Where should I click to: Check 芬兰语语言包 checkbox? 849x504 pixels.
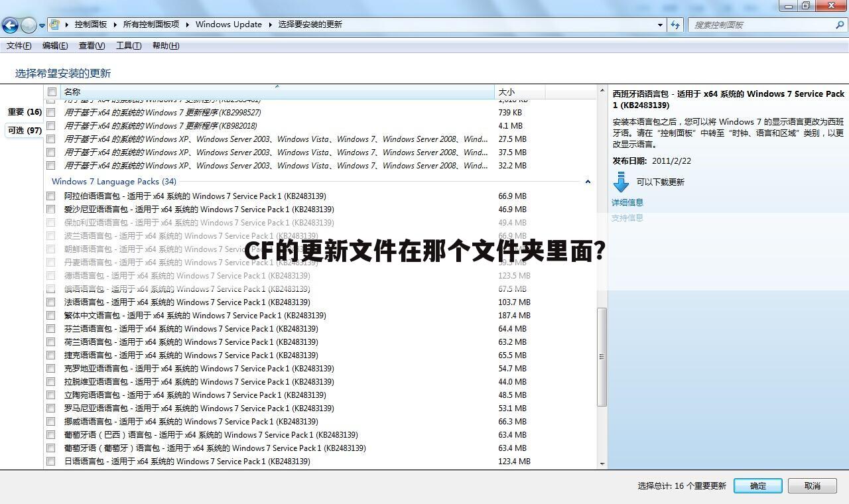click(x=51, y=329)
